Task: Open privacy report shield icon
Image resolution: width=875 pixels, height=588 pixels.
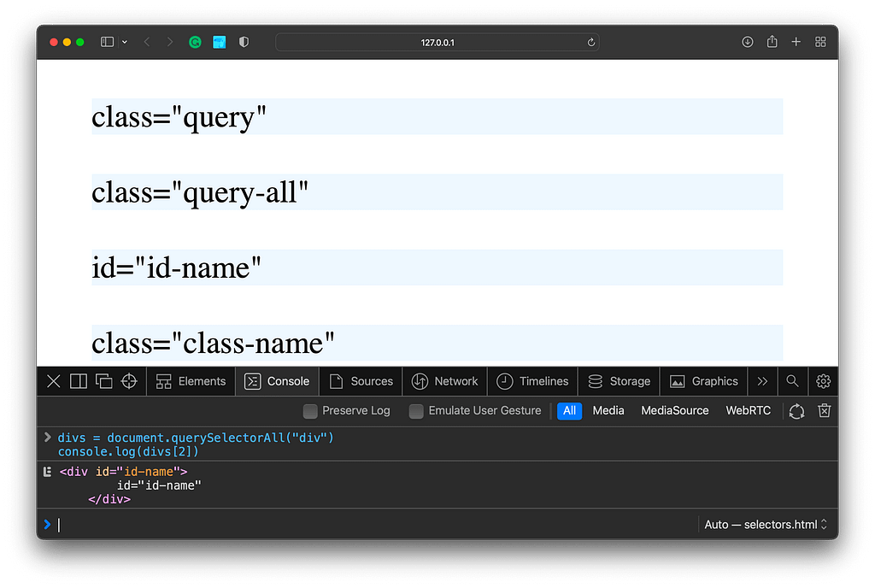Action: pyautogui.click(x=244, y=42)
